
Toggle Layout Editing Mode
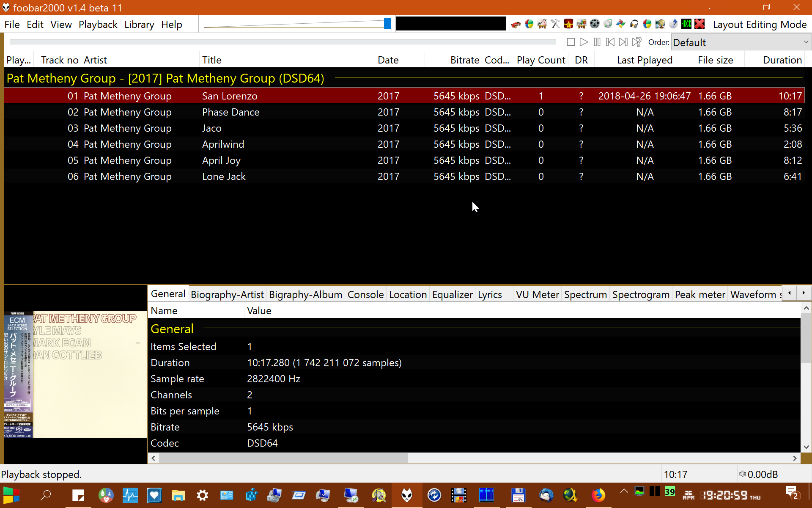pyautogui.click(x=760, y=25)
